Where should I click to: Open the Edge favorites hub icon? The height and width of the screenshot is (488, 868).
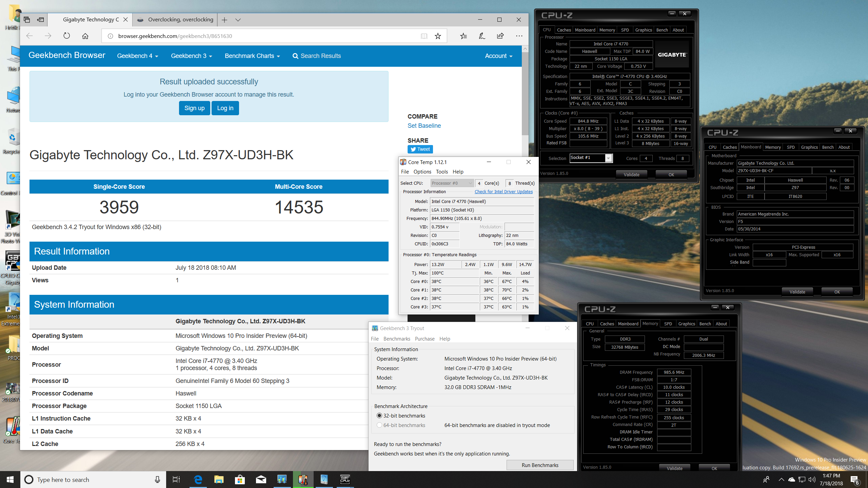point(463,36)
